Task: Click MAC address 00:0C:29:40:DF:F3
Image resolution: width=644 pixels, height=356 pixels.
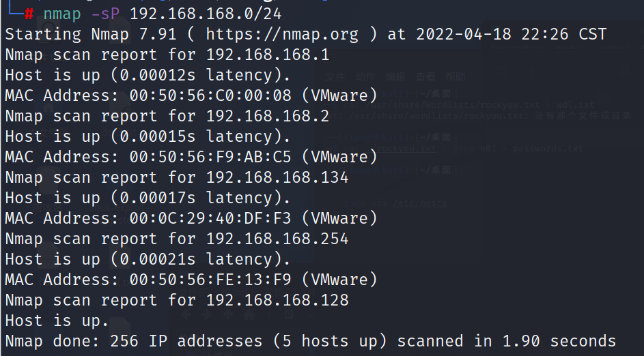Action: point(210,218)
